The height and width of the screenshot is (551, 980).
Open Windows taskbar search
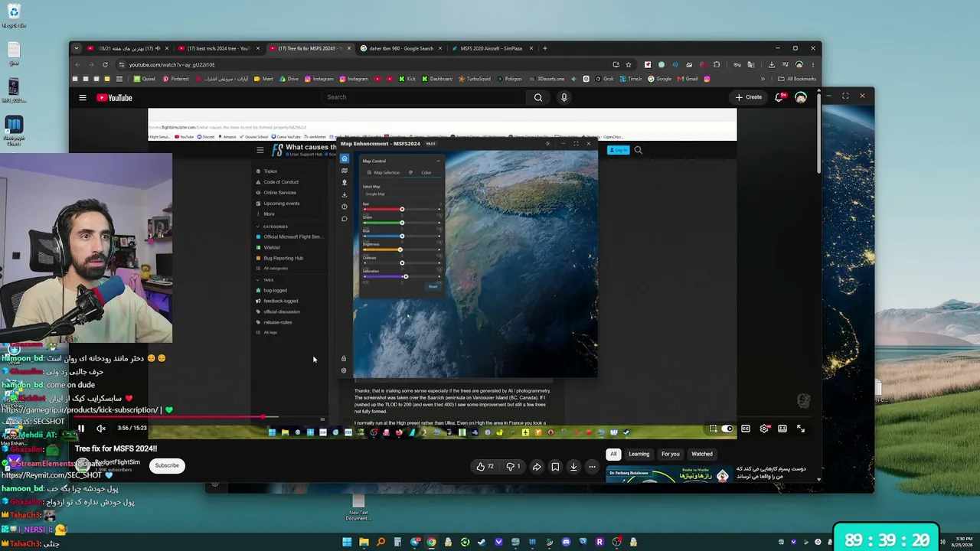pos(381,543)
